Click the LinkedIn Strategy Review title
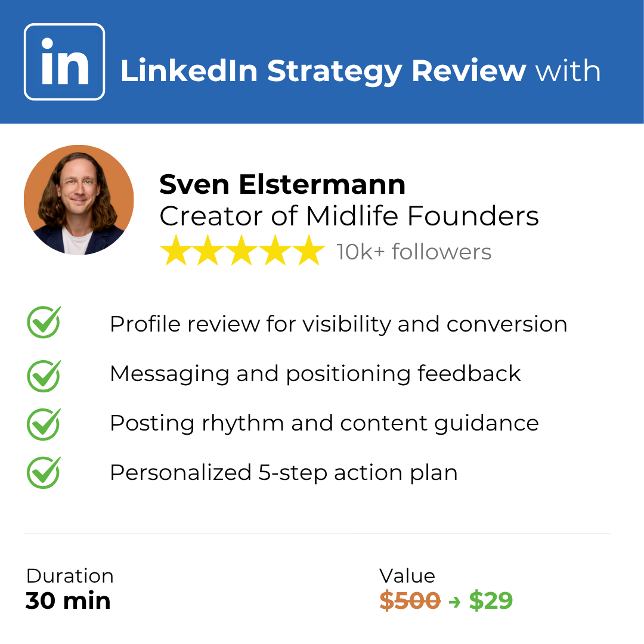Viewport: 644px width, 644px height. click(323, 71)
